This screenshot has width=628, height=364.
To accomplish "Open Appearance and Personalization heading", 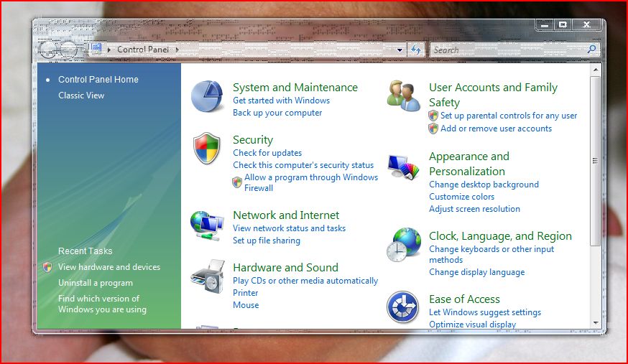I will pos(469,164).
